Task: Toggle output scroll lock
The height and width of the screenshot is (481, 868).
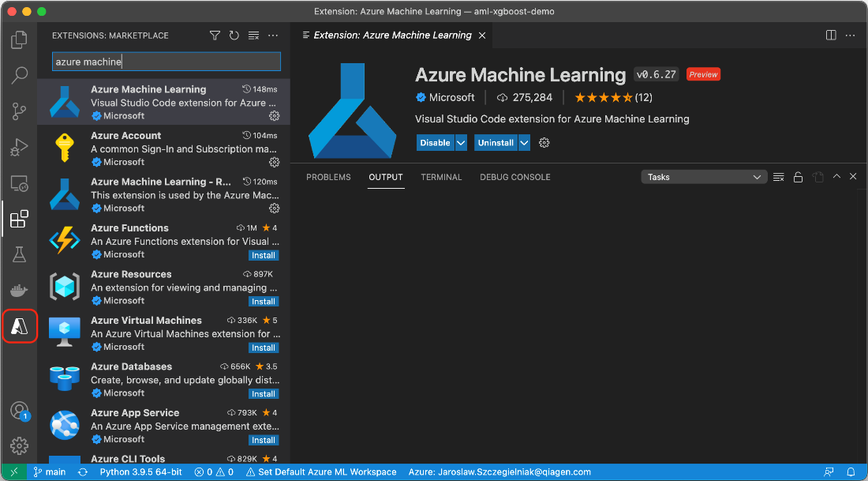Action: (x=798, y=178)
